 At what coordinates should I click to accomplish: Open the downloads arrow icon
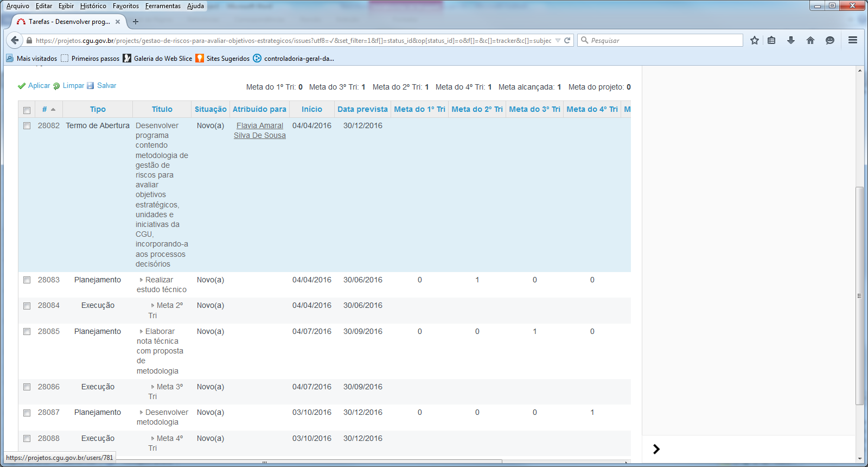pyautogui.click(x=791, y=40)
